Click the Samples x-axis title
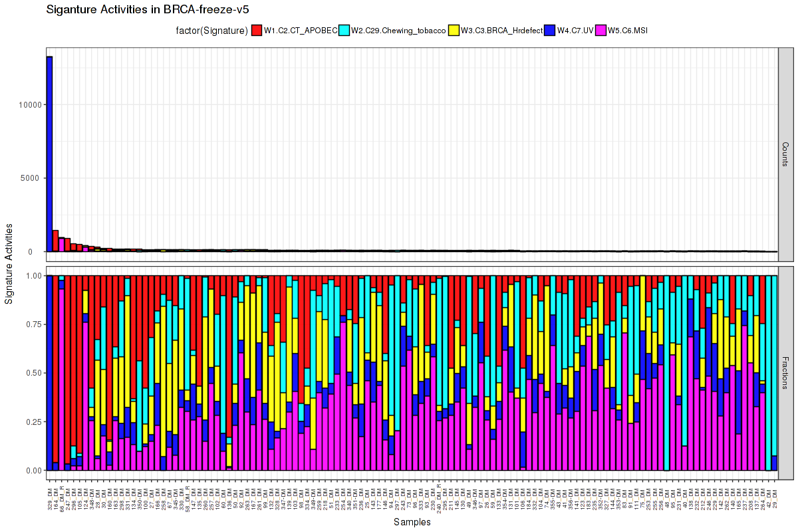Screen dimensions: 798x532 412,522
